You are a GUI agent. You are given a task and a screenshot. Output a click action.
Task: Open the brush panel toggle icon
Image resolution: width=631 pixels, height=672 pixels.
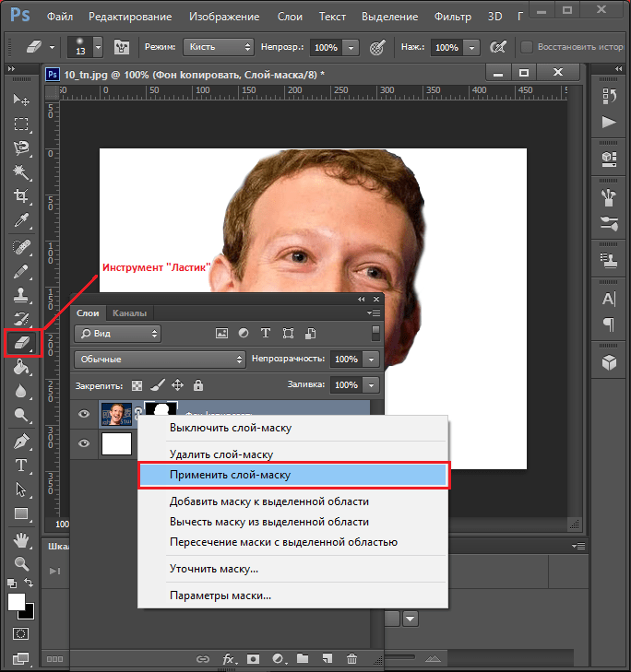coord(122,47)
